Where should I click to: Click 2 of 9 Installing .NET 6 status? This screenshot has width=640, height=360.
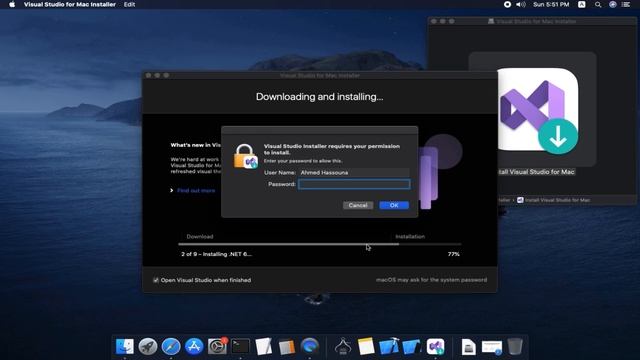pos(216,254)
